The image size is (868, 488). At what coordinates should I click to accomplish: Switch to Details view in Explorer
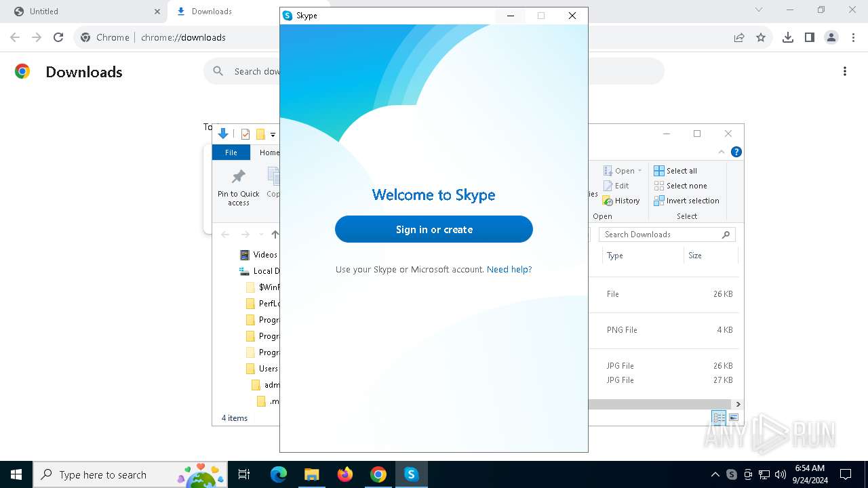(719, 418)
